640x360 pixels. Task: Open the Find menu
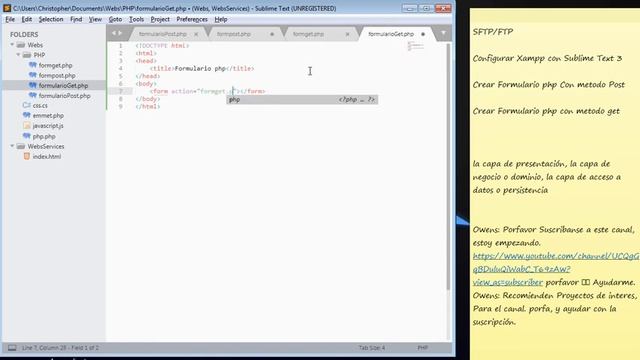(76, 19)
